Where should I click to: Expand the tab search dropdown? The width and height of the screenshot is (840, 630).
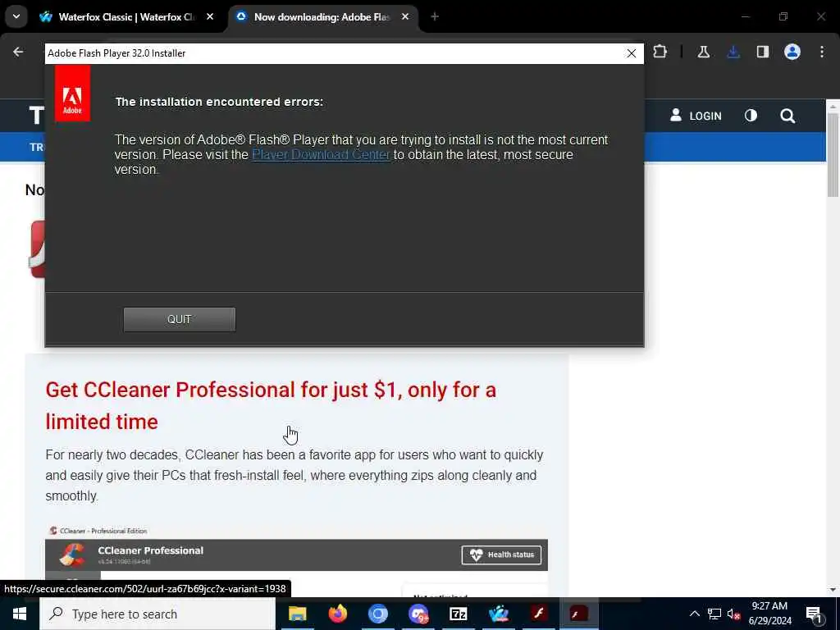click(16, 16)
